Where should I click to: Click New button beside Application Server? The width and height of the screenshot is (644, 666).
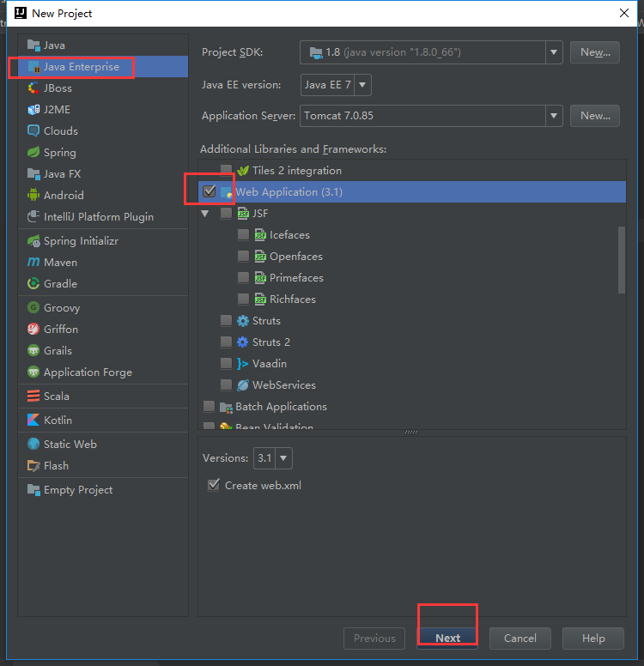[x=595, y=116]
